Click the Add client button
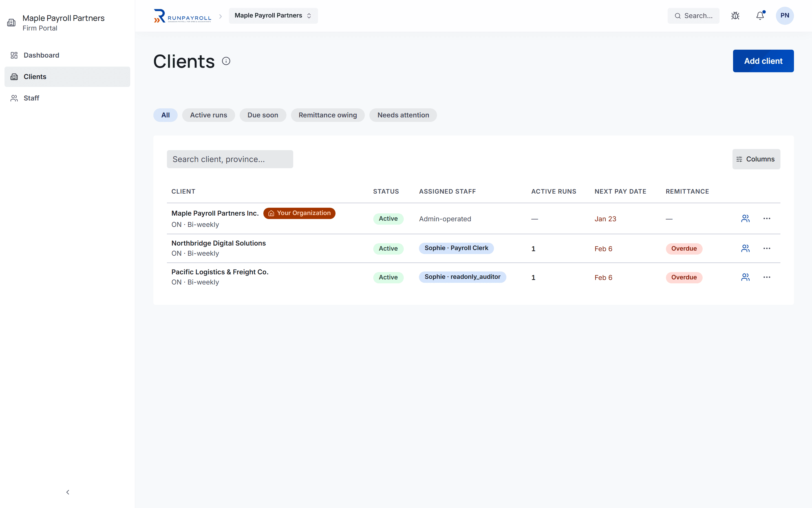The width and height of the screenshot is (812, 508). tap(763, 61)
